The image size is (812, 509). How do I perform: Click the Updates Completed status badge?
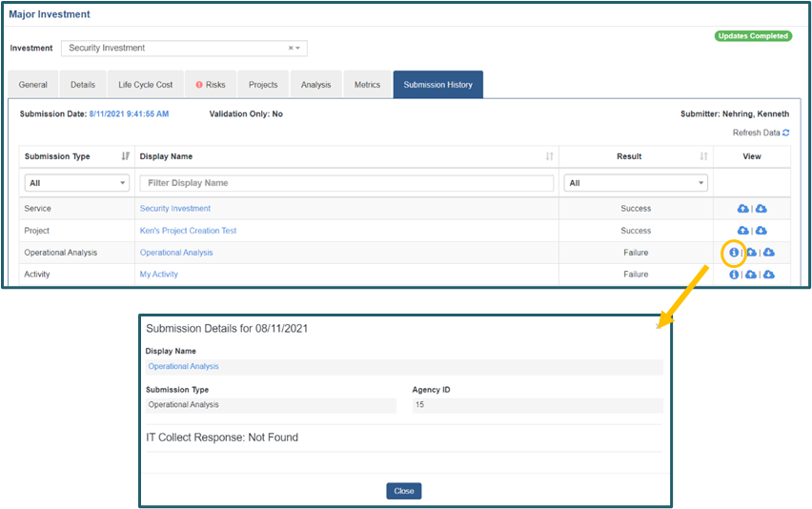pyautogui.click(x=753, y=35)
